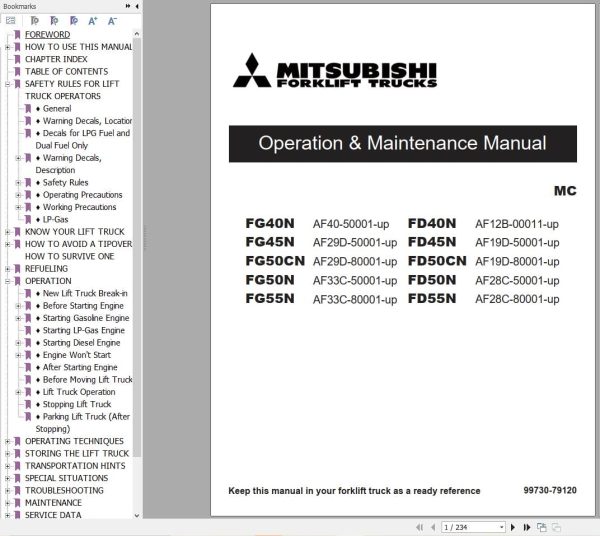Expand Operating Precautions bookmark
Viewport: 600px width, 536px height.
click(x=18, y=195)
